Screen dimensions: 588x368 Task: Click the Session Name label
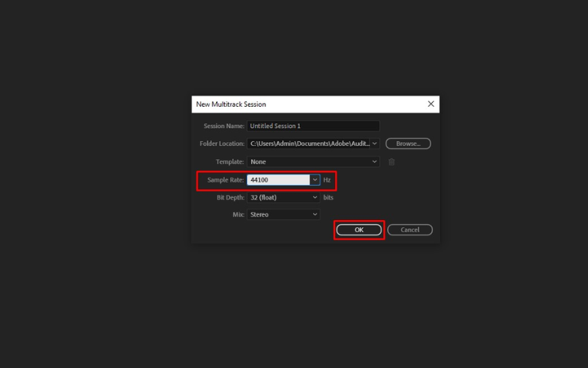[x=223, y=126]
